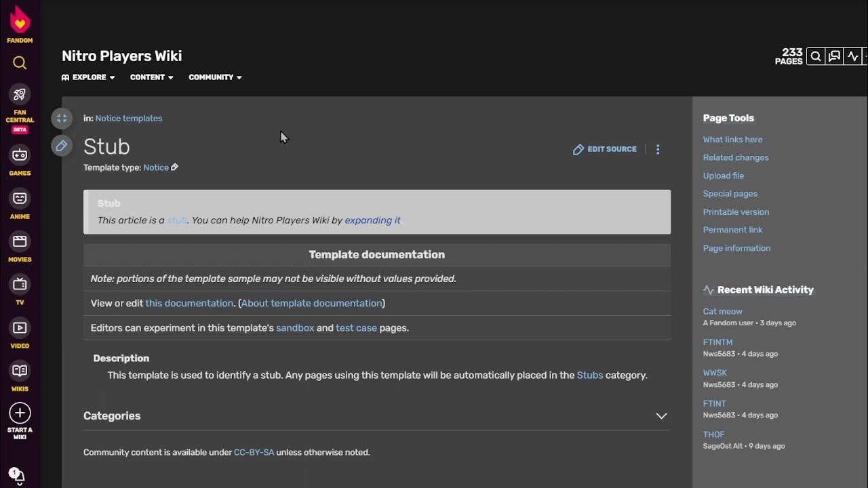Open Special pages link
Screen dimensions: 868x488
point(730,194)
